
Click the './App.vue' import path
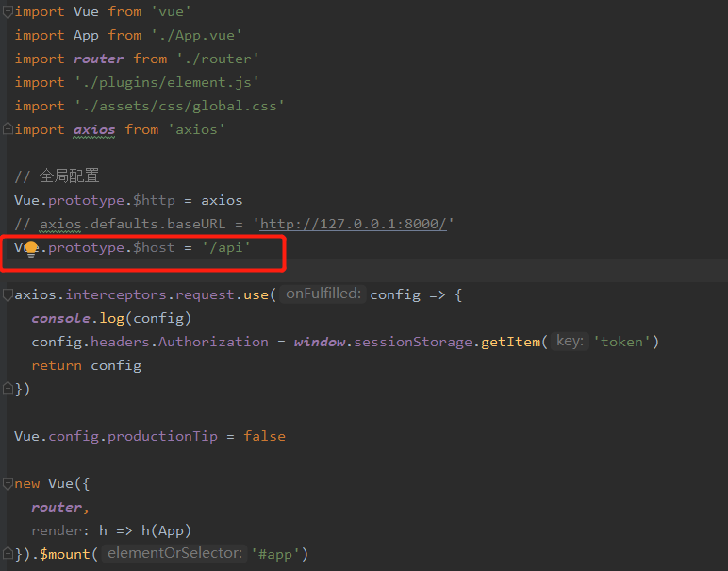[x=196, y=35]
